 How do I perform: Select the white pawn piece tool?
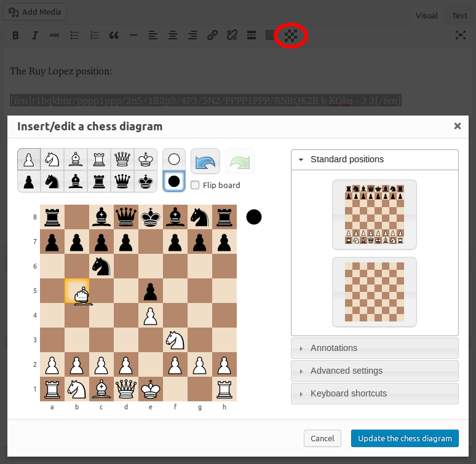[x=29, y=159]
